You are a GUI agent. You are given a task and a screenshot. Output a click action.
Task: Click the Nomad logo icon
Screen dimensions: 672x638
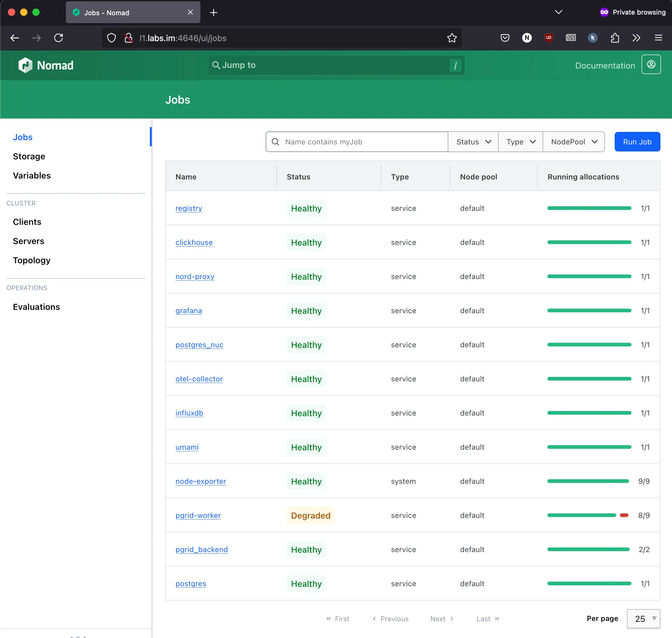pos(26,65)
